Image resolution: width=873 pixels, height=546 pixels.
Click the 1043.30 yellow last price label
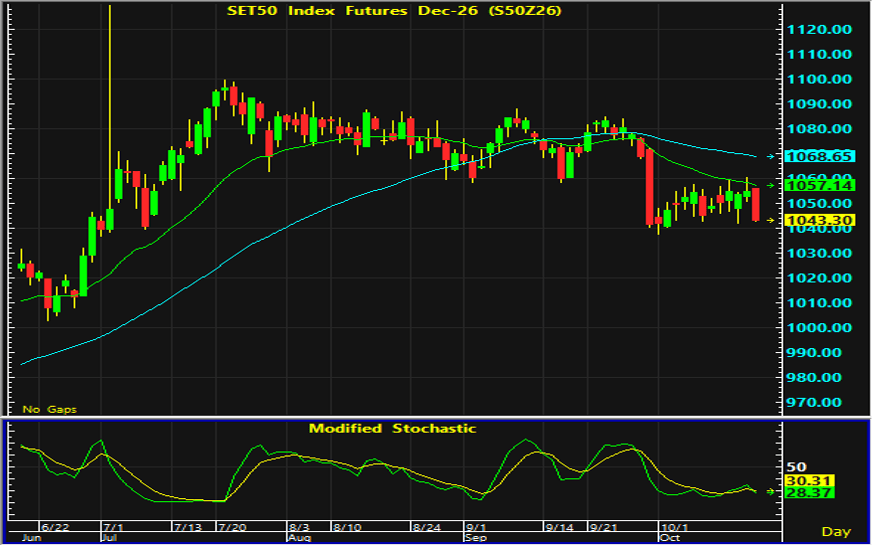[x=819, y=220]
